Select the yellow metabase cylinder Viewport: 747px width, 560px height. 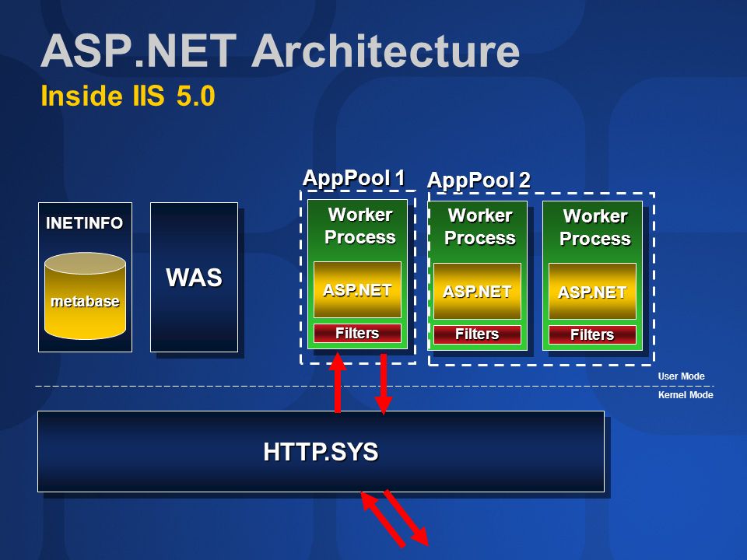coord(85,296)
